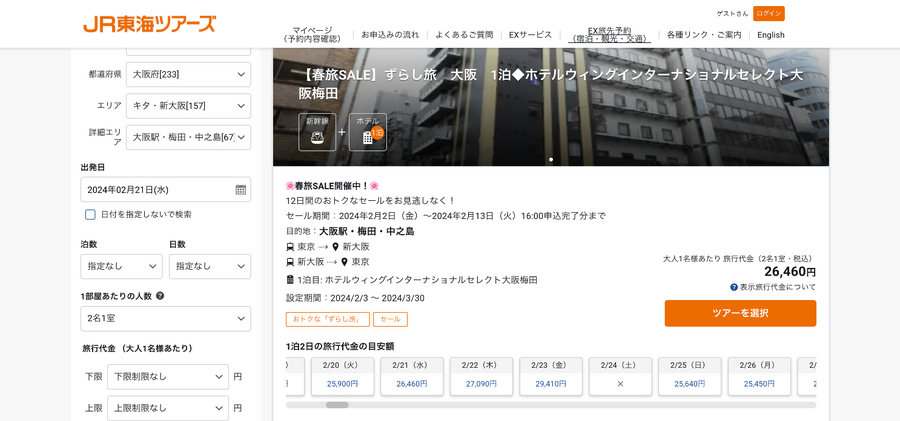The image size is (900, 421).
Task: Open the 下限 下限制限なし price dropdown
Action: click(x=168, y=377)
